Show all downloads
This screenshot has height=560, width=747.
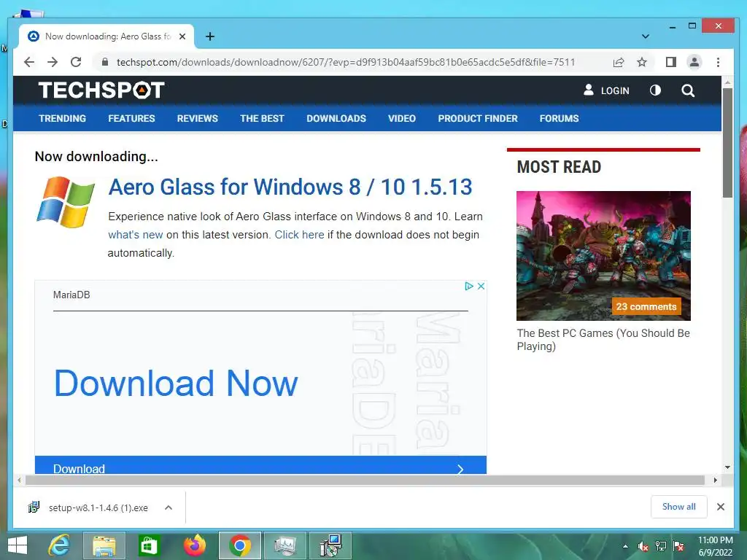[679, 507]
